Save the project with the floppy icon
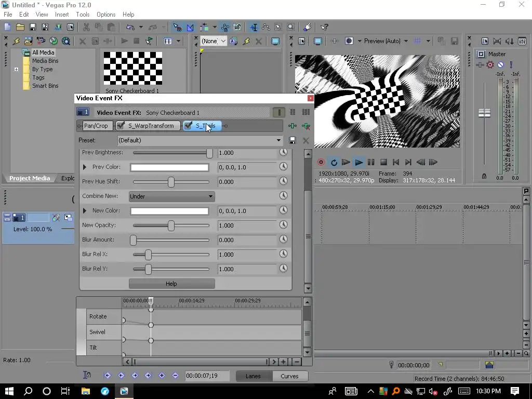 (x=33, y=27)
